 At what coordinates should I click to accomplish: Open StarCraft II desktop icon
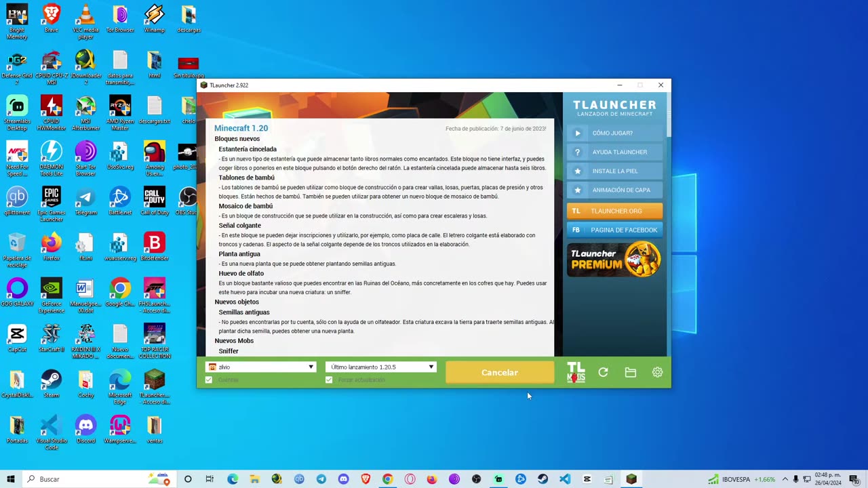[x=51, y=338]
